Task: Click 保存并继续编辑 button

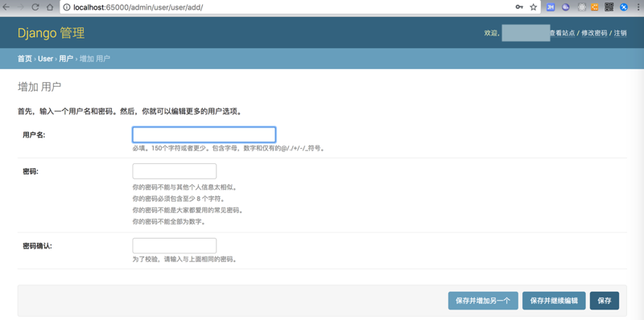Action: pos(554,301)
